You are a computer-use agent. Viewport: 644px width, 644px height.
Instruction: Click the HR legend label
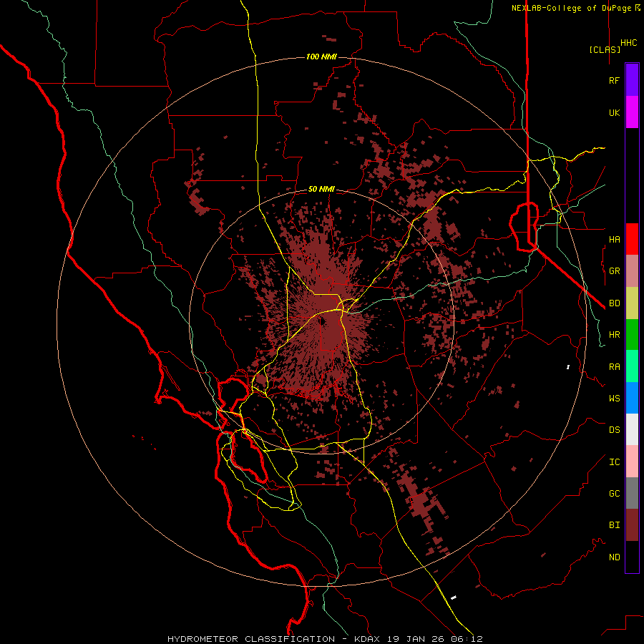[x=614, y=335]
